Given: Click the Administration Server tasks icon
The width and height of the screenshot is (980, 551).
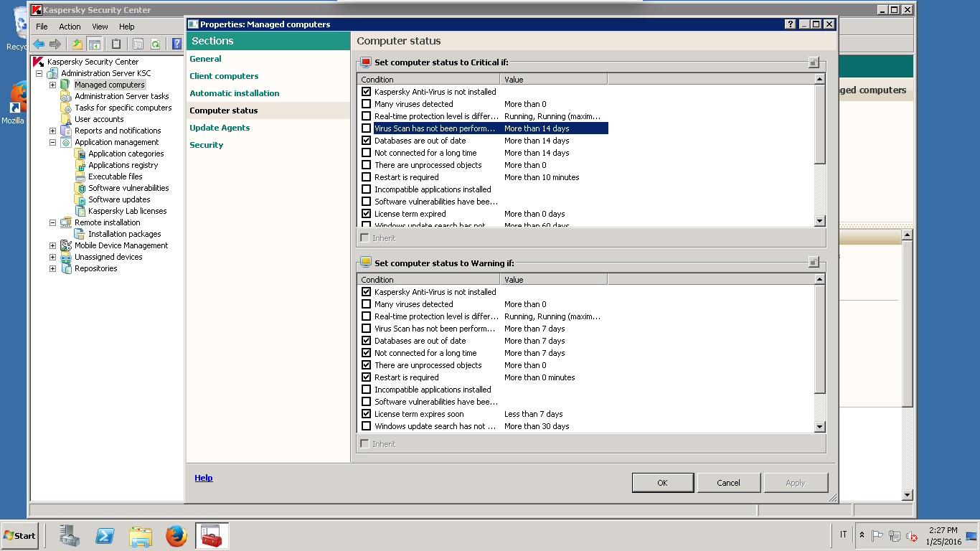Looking at the screenshot, I should coord(66,96).
